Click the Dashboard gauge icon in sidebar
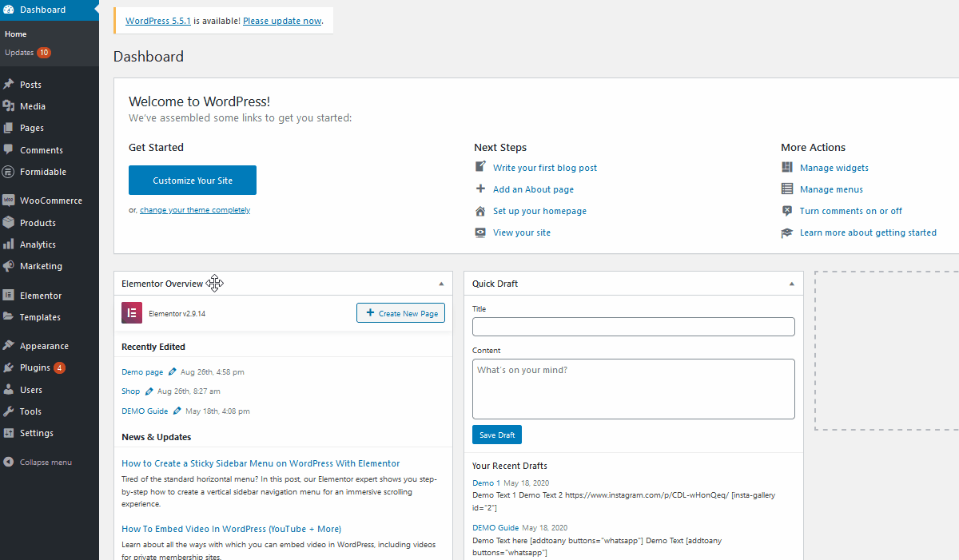The image size is (959, 560). 9,10
